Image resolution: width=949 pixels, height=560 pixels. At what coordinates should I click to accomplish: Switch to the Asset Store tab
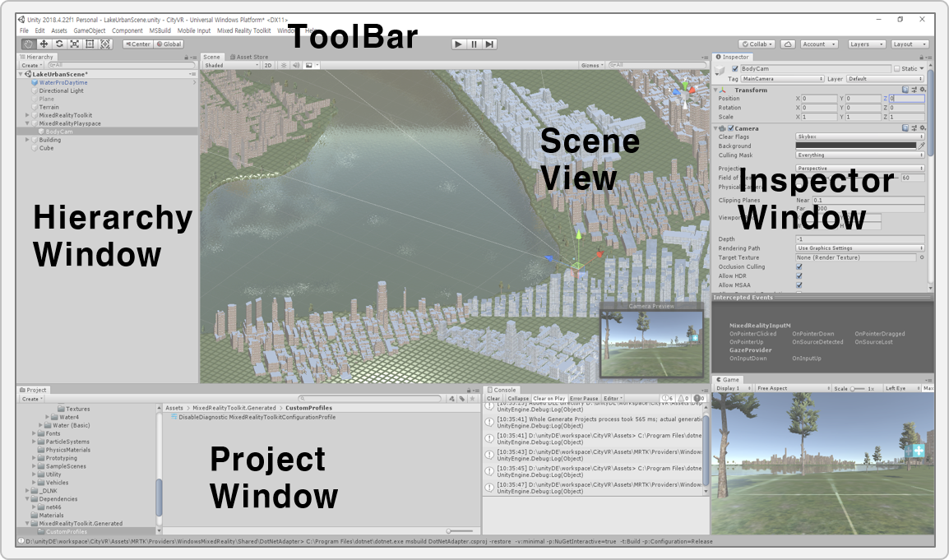(x=248, y=57)
